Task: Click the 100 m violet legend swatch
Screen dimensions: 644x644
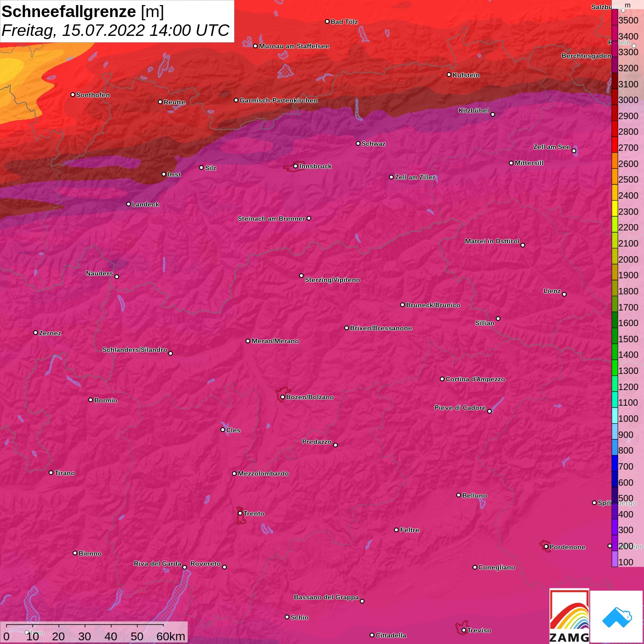Action: [x=615, y=559]
